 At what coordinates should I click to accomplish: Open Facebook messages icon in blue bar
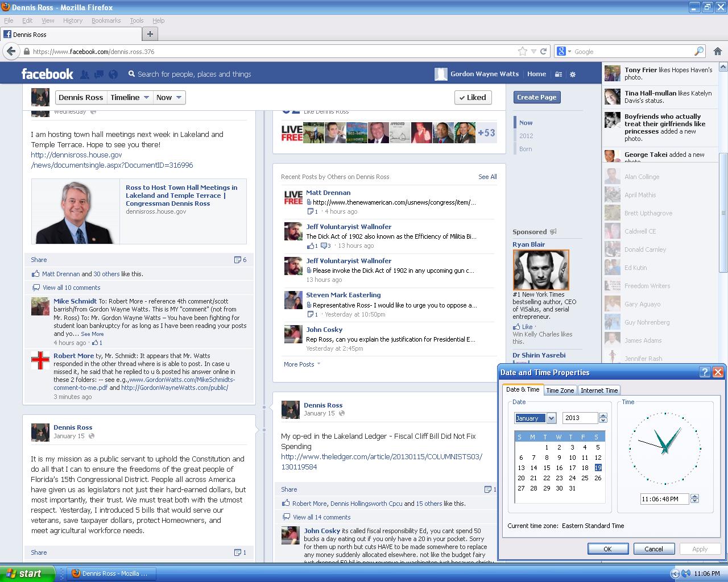pos(99,74)
